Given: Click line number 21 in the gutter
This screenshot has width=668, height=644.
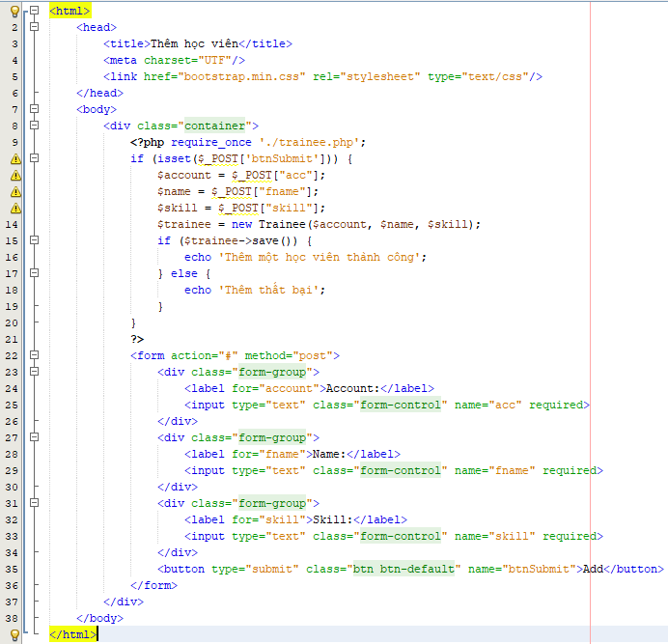Looking at the screenshot, I should (x=12, y=340).
